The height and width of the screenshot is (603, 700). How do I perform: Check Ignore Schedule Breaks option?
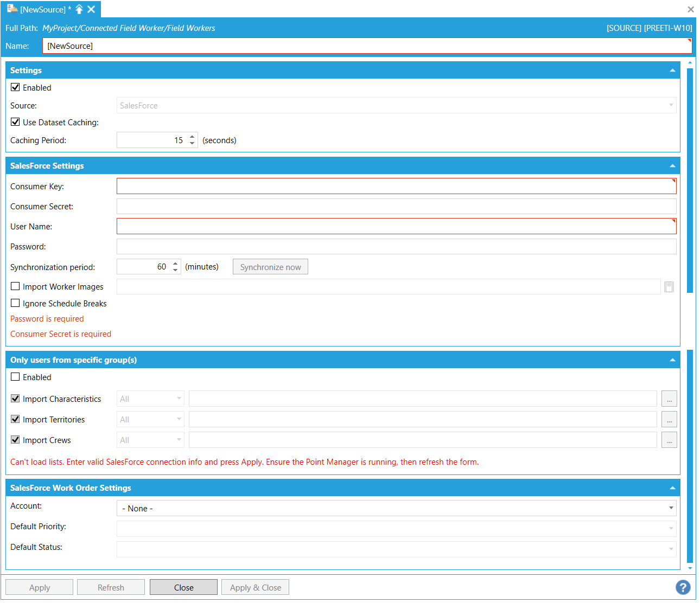[16, 303]
